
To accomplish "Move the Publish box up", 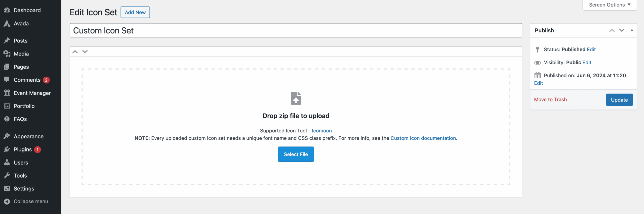I will coord(612,30).
